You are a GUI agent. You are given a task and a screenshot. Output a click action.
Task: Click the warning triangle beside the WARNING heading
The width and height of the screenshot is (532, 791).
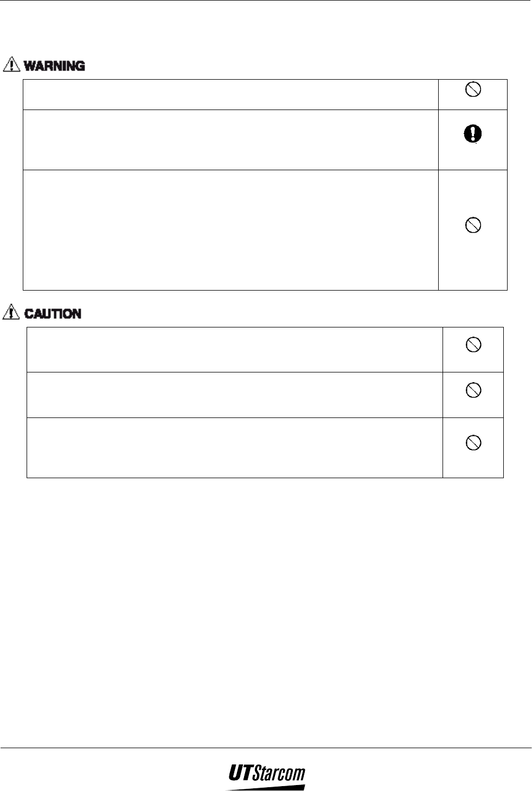click(x=11, y=65)
